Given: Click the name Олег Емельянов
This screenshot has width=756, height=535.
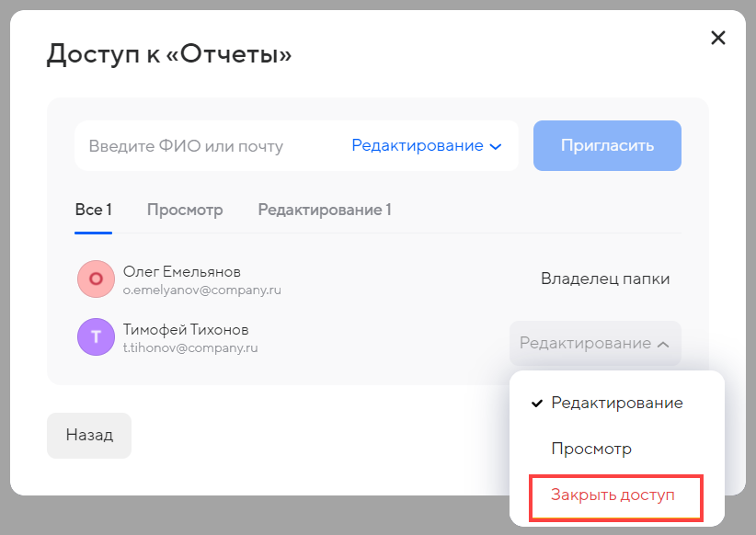Looking at the screenshot, I should tap(182, 271).
